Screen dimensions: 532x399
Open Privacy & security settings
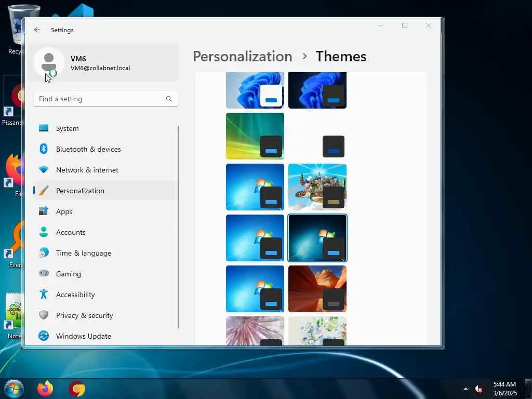(106, 315)
